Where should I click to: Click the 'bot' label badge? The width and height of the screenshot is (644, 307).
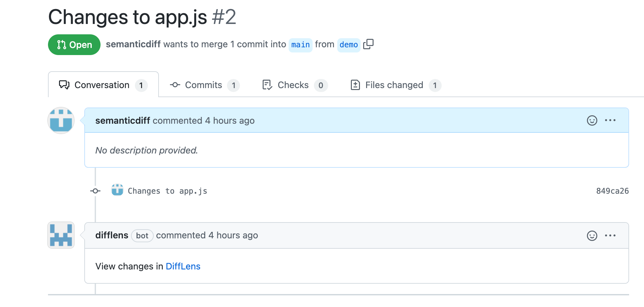142,235
